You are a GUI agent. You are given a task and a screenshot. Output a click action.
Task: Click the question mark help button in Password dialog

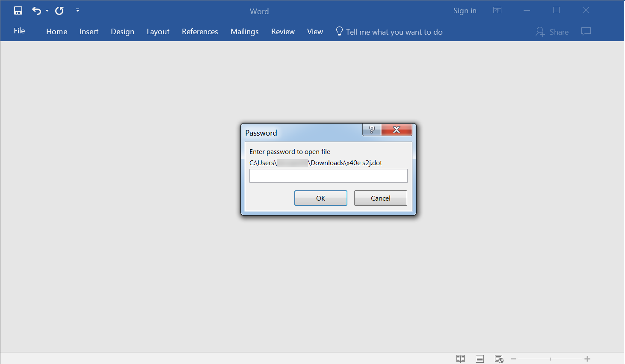click(372, 130)
